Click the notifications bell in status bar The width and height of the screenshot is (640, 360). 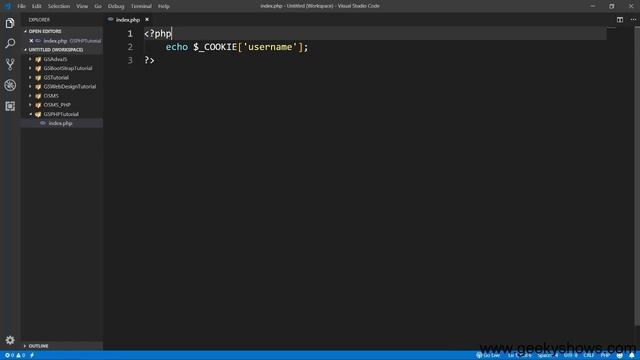click(x=631, y=356)
